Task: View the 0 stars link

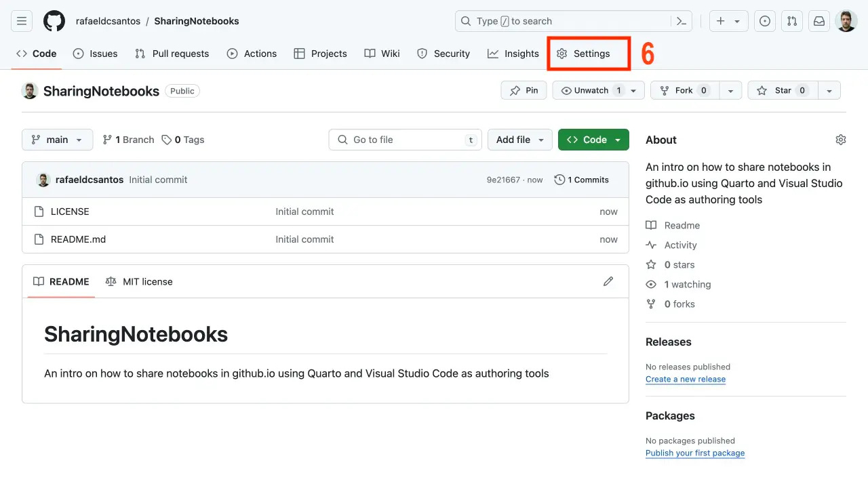Action: tap(670, 264)
